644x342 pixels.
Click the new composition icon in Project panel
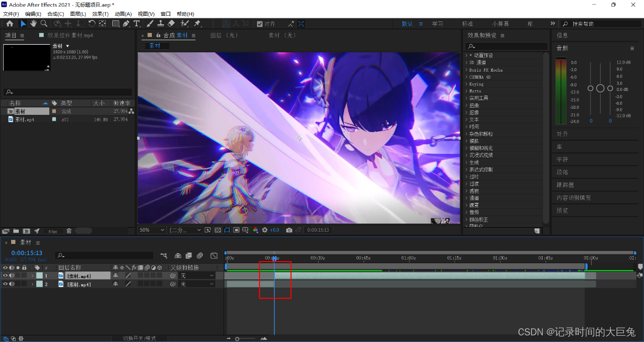(26, 231)
